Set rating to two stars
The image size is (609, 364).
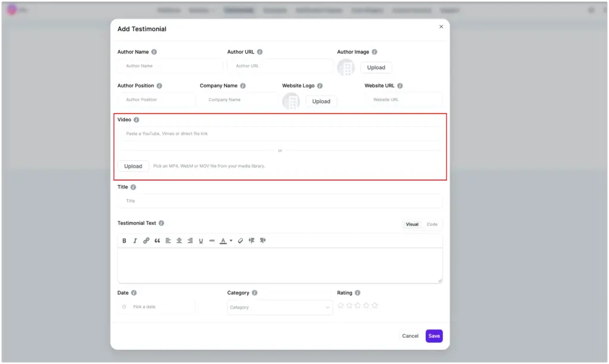point(349,305)
